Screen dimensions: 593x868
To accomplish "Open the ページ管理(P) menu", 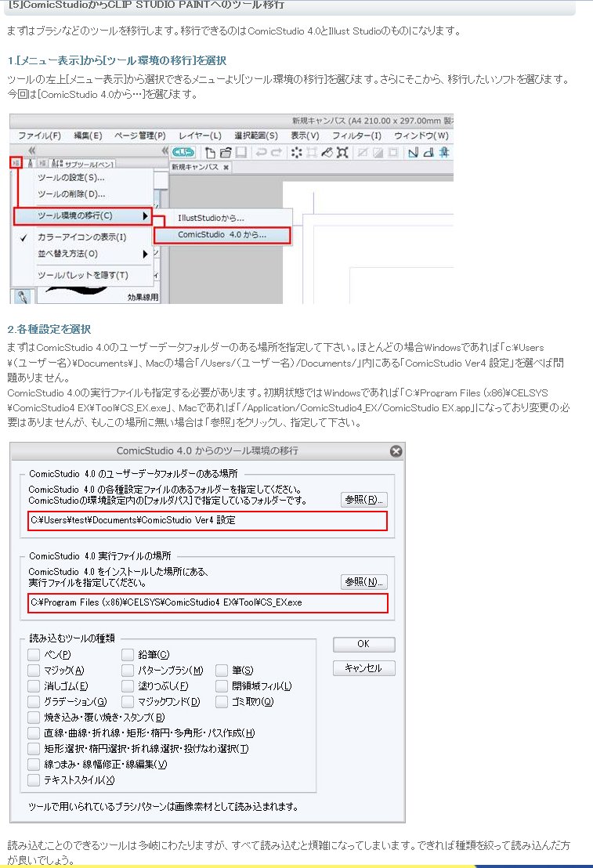I will click(x=140, y=136).
